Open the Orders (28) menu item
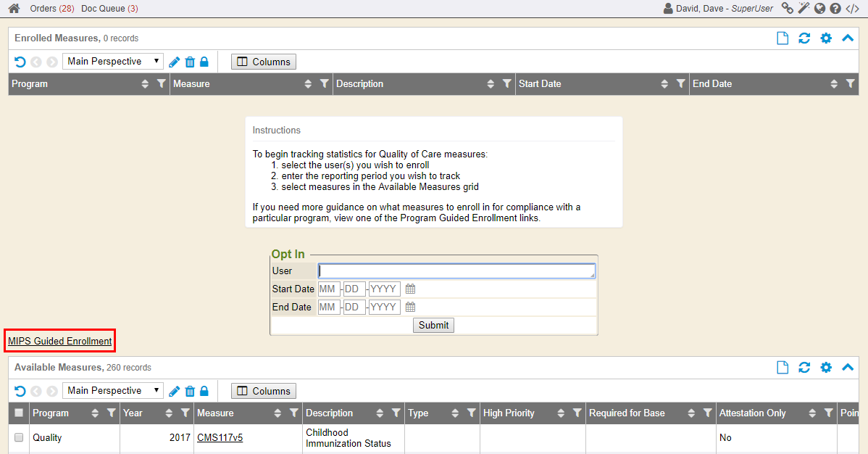Screen dimensions: 868x454 click(52, 9)
